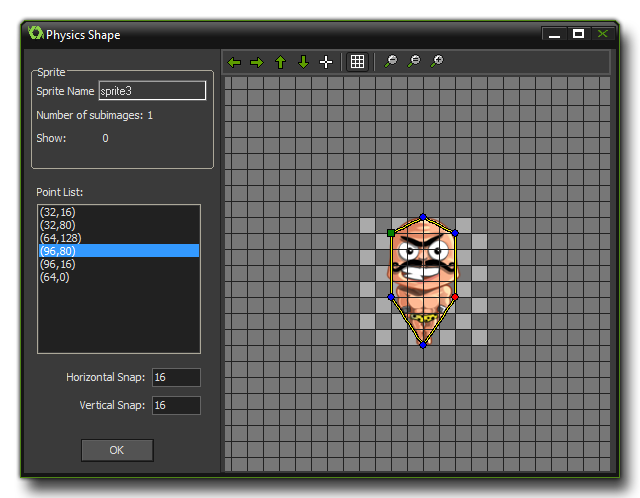Click the Sprite Name text field
Viewport: 640px width, 498px height.
[152, 91]
